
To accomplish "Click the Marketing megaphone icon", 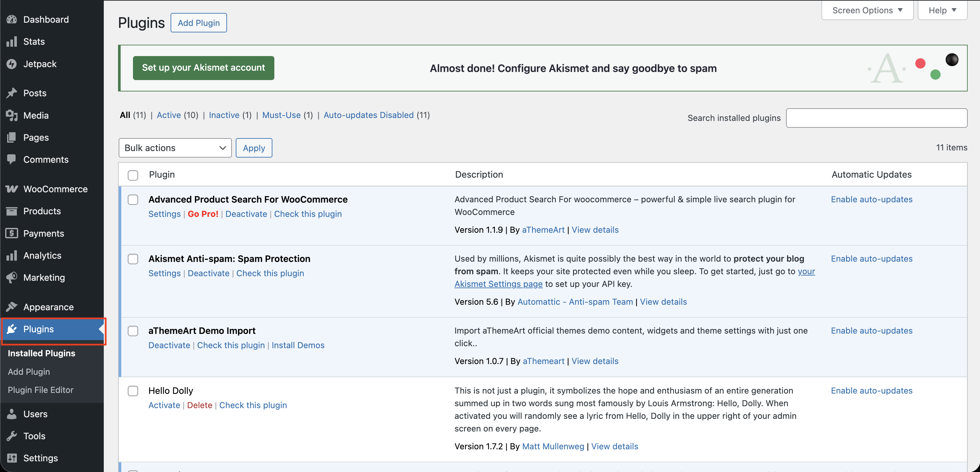I will click(x=12, y=277).
